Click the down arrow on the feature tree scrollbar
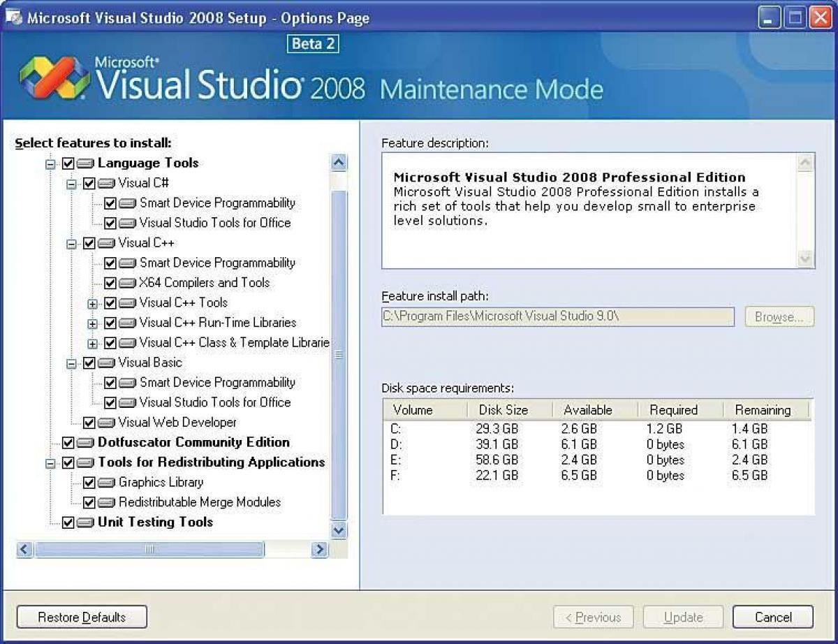 (x=338, y=531)
